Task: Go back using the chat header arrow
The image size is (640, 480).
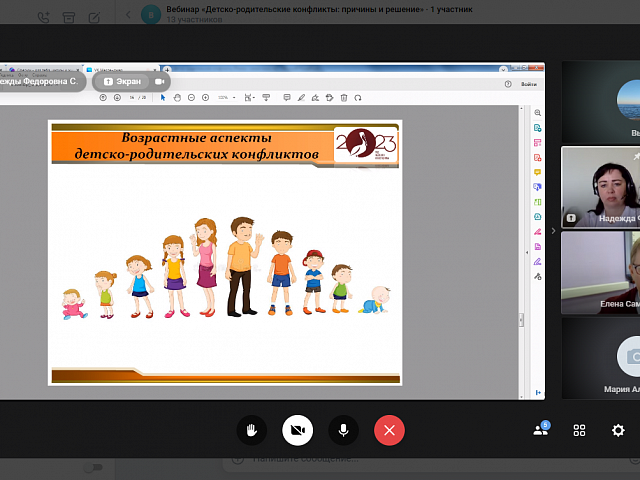Action: click(127, 15)
